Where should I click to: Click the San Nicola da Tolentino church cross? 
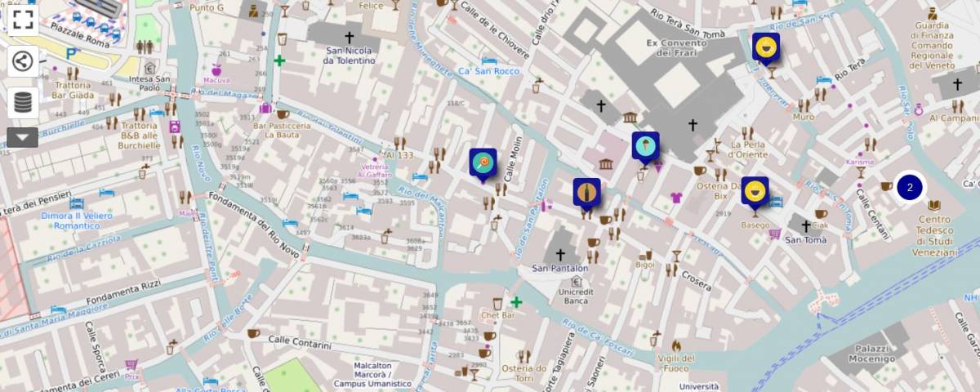(x=350, y=38)
